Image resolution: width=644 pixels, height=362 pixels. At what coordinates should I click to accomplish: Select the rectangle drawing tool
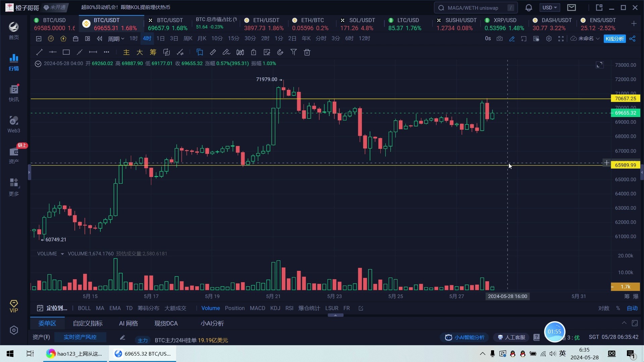point(66,52)
